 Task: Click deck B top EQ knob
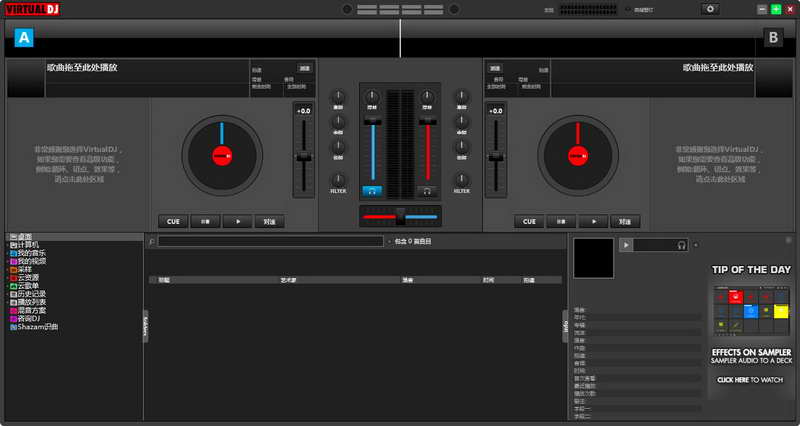[461, 96]
